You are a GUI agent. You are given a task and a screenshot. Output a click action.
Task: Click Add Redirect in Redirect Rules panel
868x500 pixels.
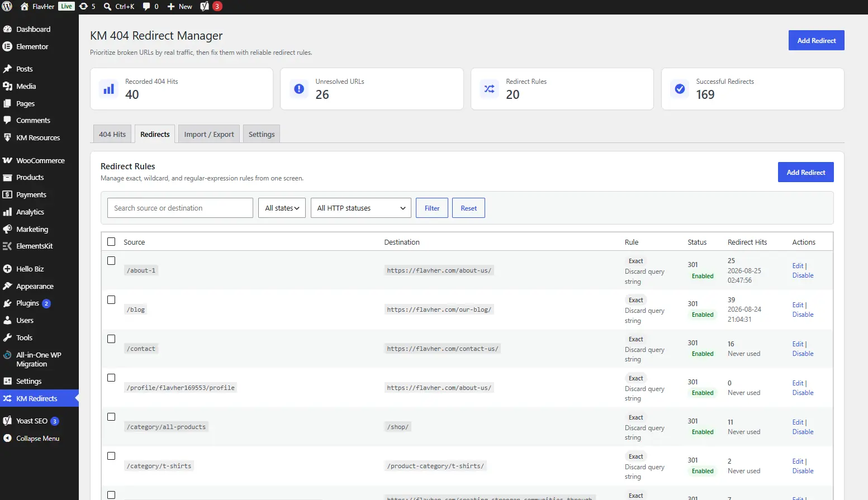click(x=806, y=172)
